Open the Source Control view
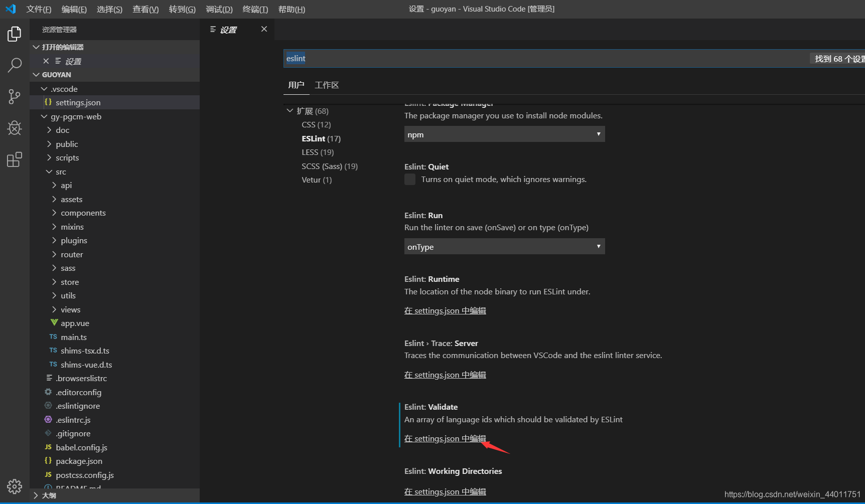The height and width of the screenshot is (504, 865). coord(15,96)
